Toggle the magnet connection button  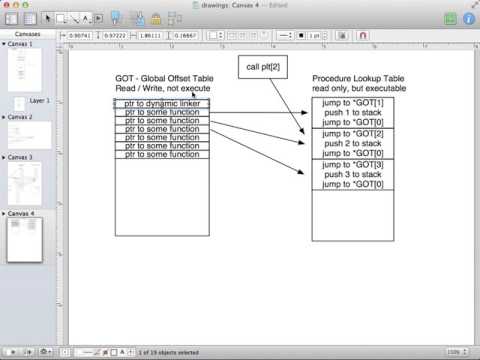pyautogui.click(x=363, y=35)
